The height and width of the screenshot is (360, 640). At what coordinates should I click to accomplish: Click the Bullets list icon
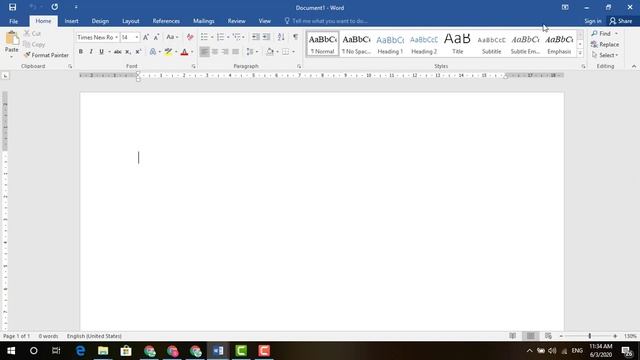[x=204, y=37]
